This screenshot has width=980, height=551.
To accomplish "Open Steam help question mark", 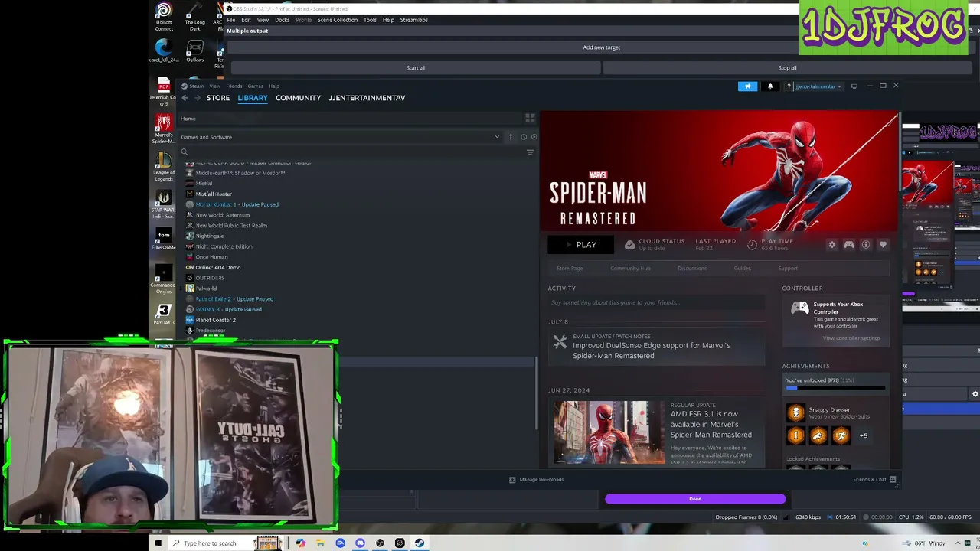I will point(789,86).
